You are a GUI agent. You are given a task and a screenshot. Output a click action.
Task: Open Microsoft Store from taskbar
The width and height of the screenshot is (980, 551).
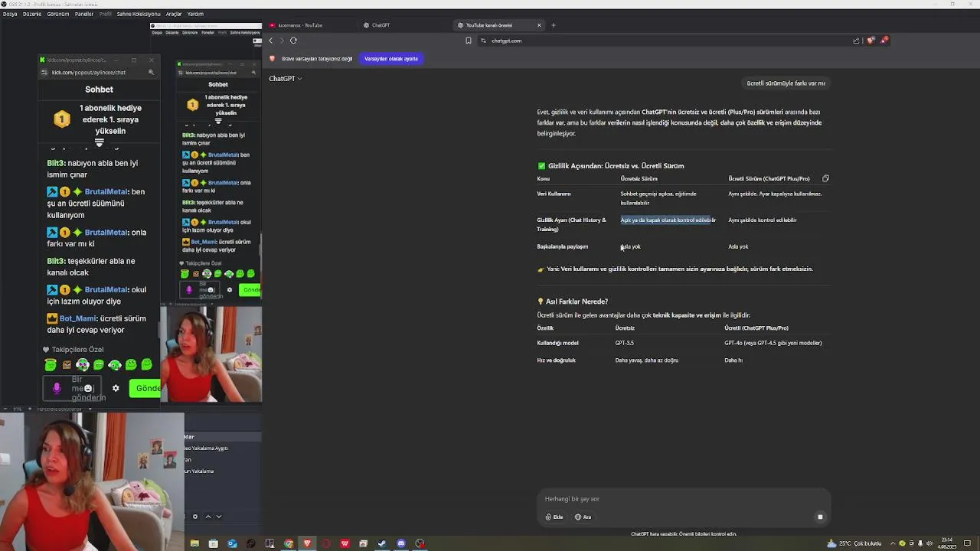coord(213,543)
